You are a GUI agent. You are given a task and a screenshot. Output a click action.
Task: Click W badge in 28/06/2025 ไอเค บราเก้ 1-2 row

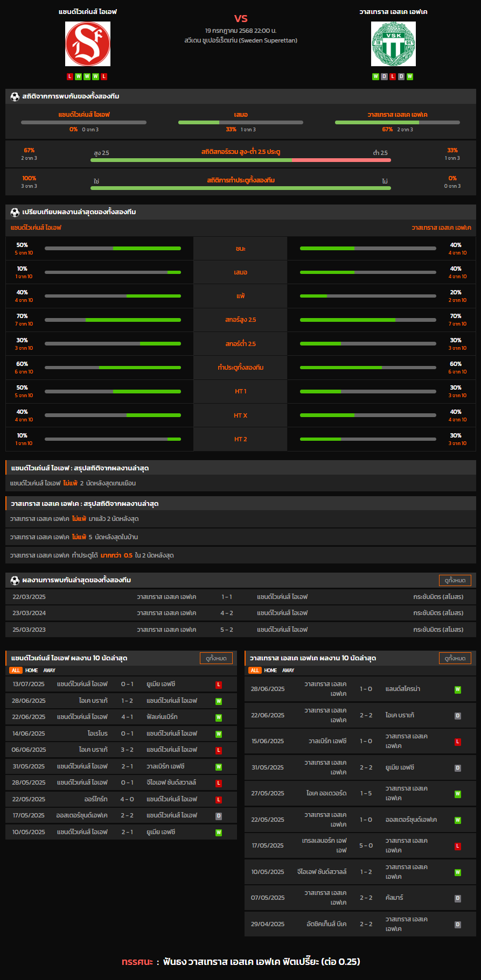tap(219, 701)
